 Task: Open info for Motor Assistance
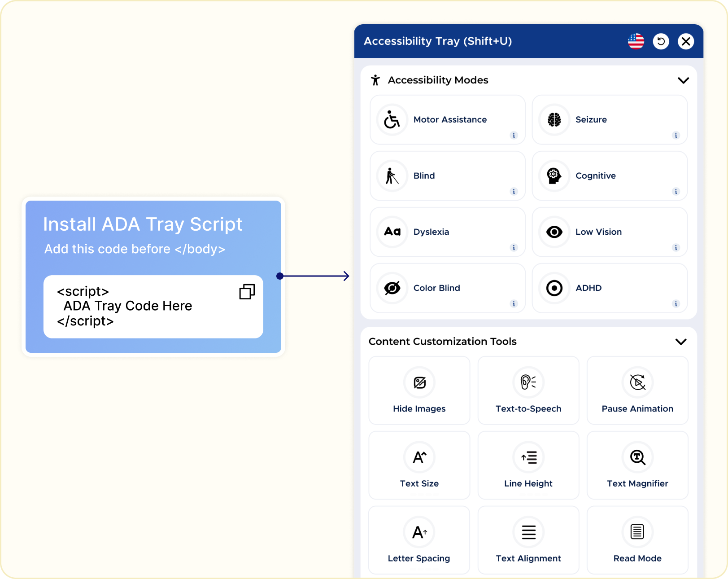point(514,136)
